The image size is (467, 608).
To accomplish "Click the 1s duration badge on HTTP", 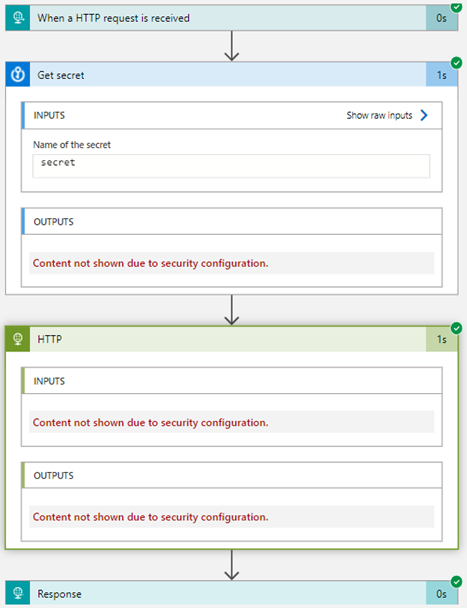I will (x=441, y=340).
